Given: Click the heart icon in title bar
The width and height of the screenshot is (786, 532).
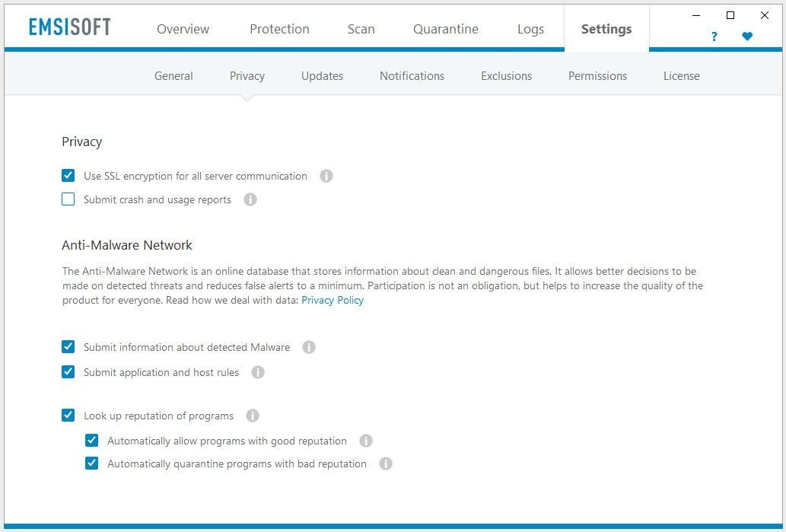Looking at the screenshot, I should pyautogui.click(x=747, y=37).
